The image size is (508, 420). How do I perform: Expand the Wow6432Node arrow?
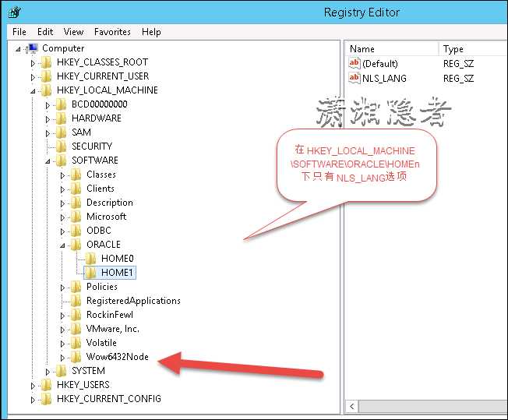click(x=62, y=358)
